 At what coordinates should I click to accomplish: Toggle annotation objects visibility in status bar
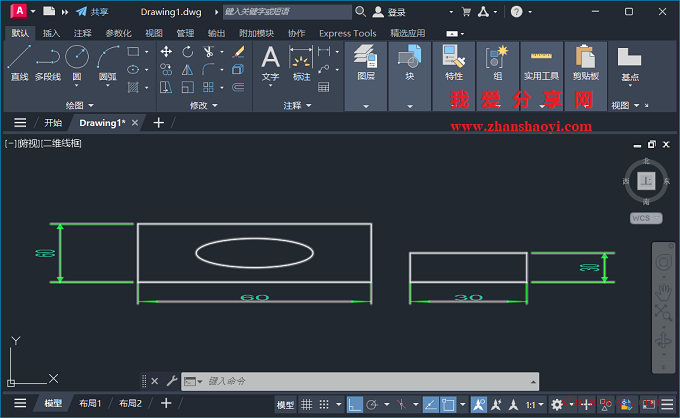click(x=479, y=405)
